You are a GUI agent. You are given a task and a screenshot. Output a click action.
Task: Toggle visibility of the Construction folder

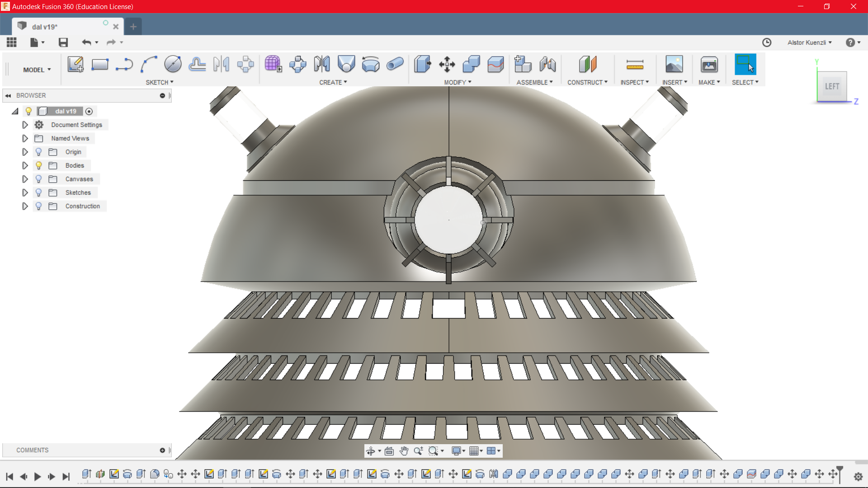39,206
